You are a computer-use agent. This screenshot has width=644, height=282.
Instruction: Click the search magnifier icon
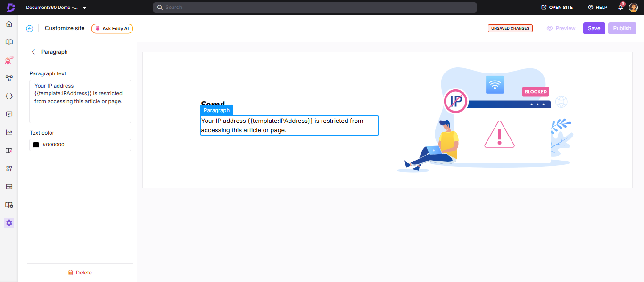[x=160, y=8]
